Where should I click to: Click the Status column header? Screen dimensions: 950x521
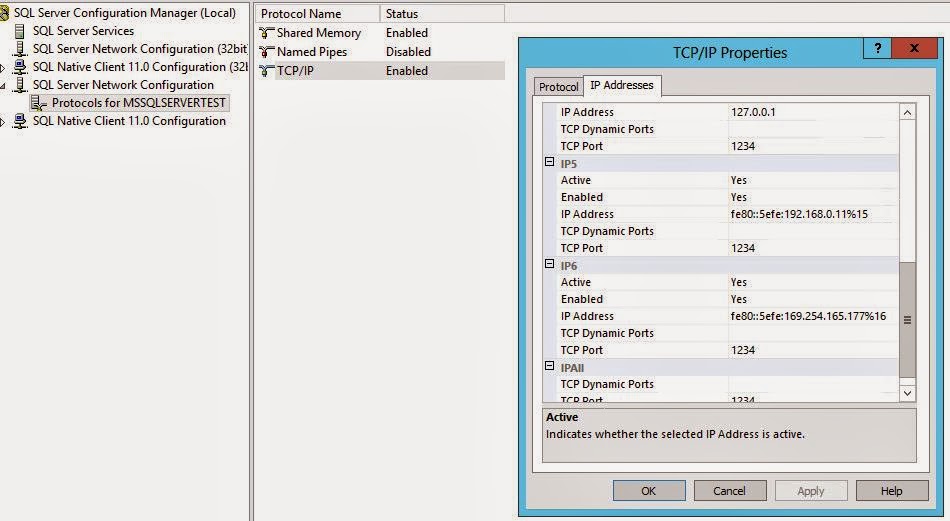(442, 13)
